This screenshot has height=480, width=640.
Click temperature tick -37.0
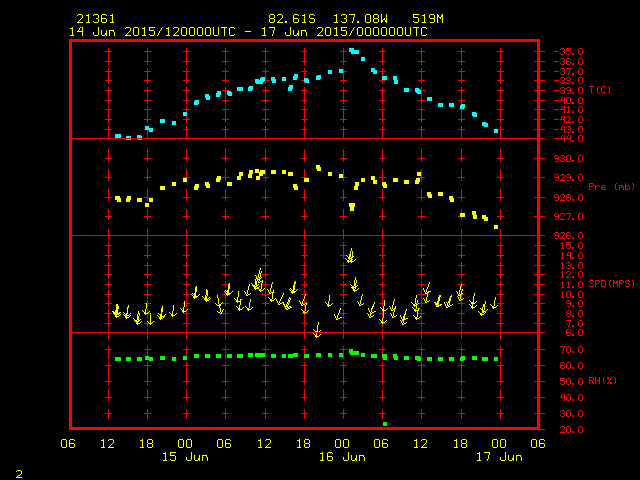point(569,71)
